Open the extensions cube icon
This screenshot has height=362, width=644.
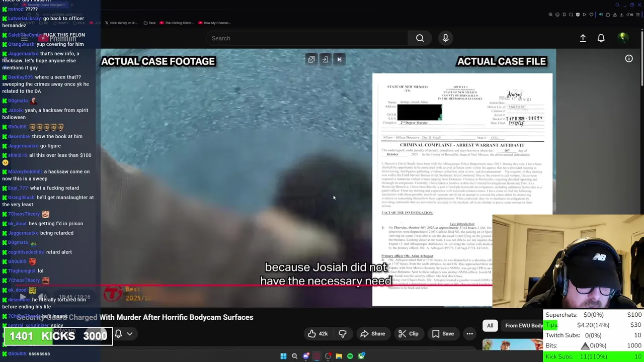pos(608,15)
